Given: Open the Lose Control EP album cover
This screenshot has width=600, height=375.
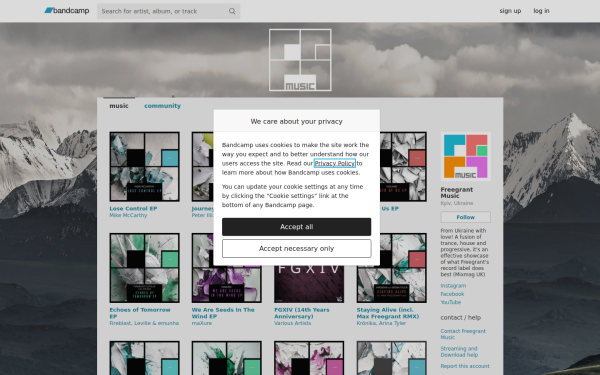Looking at the screenshot, I should tap(144, 166).
